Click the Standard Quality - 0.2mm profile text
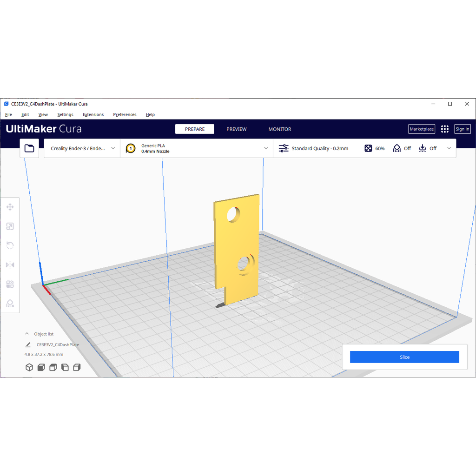Viewport: 476px width, 476px height. [320, 148]
